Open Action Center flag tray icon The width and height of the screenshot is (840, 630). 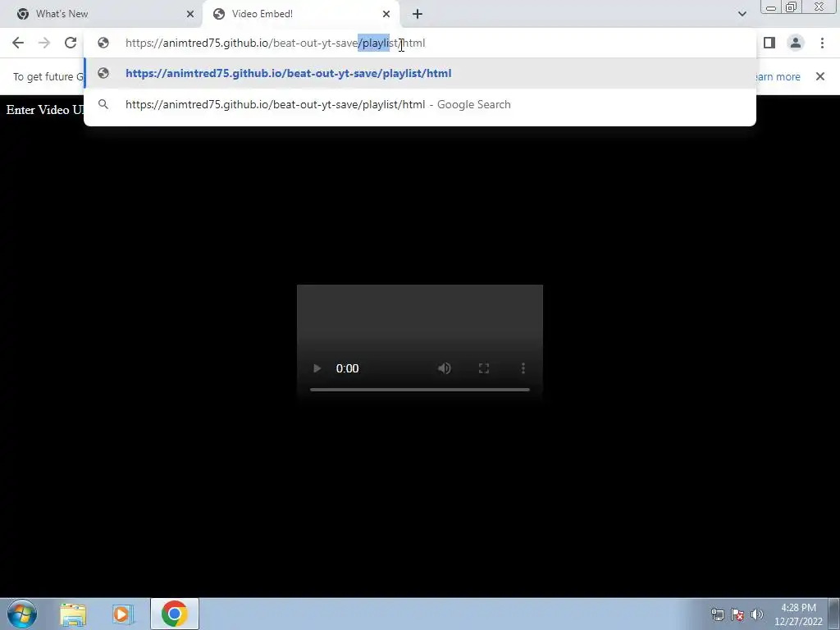pyautogui.click(x=737, y=614)
